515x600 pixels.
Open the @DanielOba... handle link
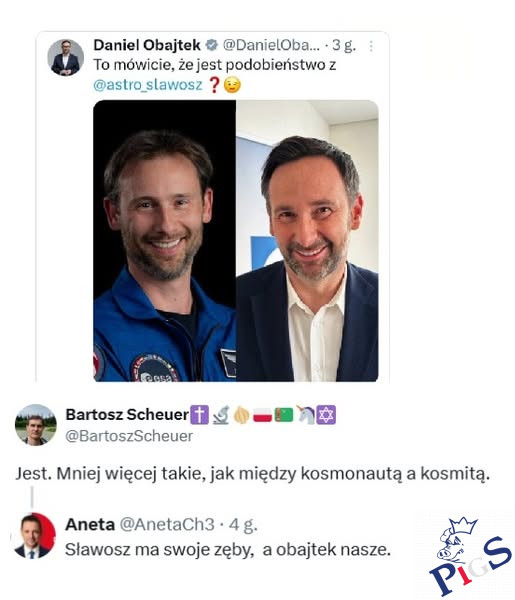pos(271,45)
